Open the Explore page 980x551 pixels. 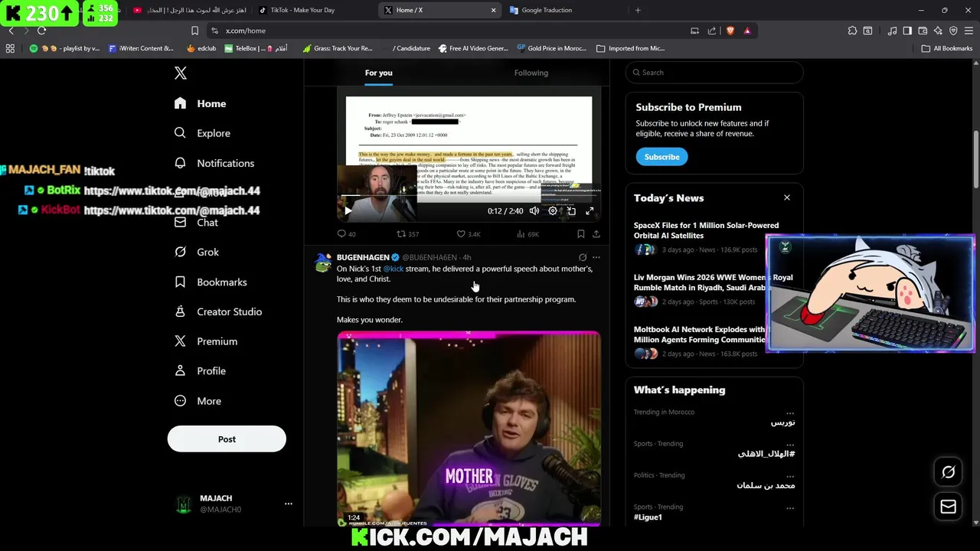(202, 133)
